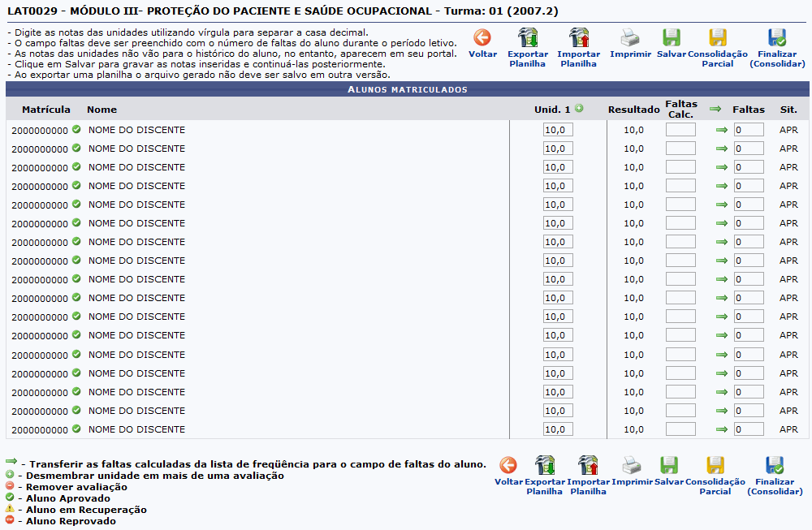Click the top Consolidação Parcial yellow disk icon
The image size is (812, 530).
pos(718,37)
